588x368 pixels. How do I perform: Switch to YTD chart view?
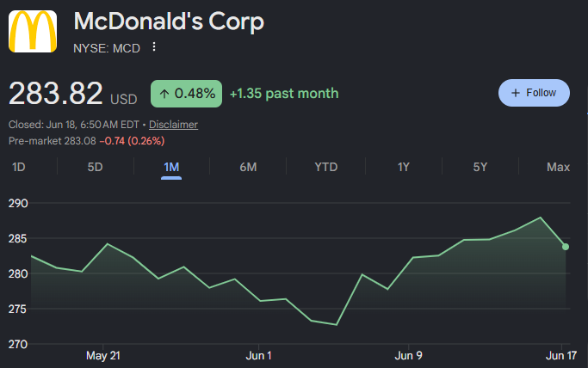click(x=326, y=167)
